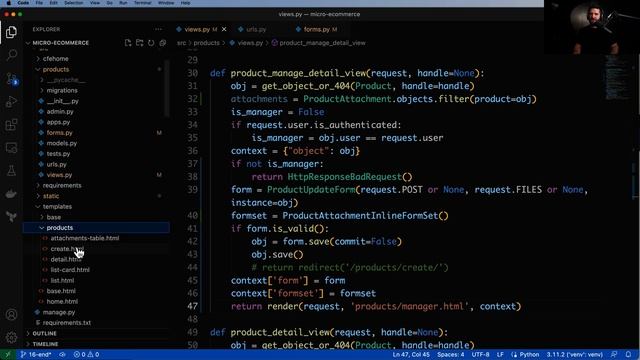Image resolution: width=640 pixels, height=360 pixels.
Task: Expand the static folder
Action: 51,196
